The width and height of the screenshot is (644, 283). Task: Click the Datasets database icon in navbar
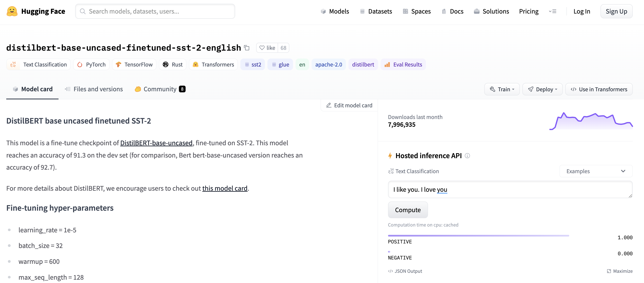pos(362,11)
